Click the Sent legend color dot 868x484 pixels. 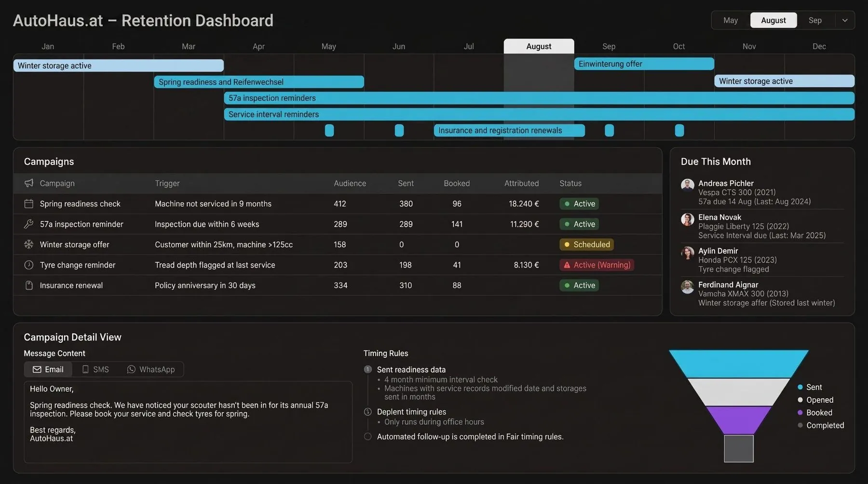[800, 387]
